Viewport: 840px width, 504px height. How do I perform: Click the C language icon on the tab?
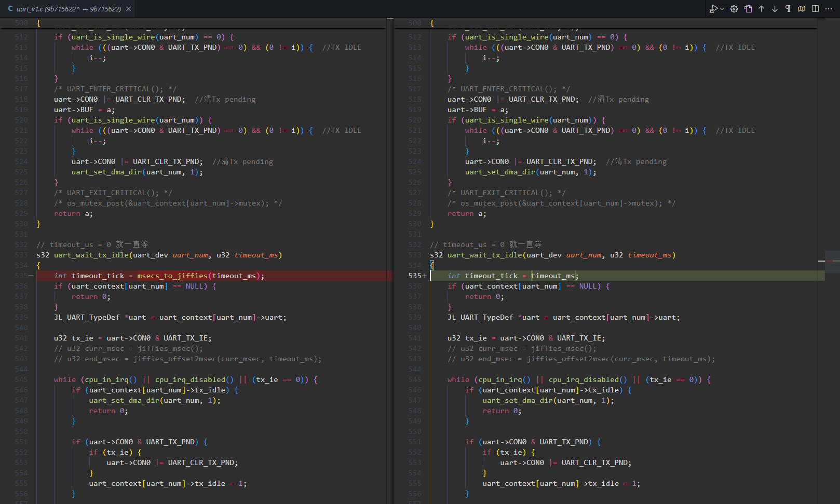tap(10, 9)
